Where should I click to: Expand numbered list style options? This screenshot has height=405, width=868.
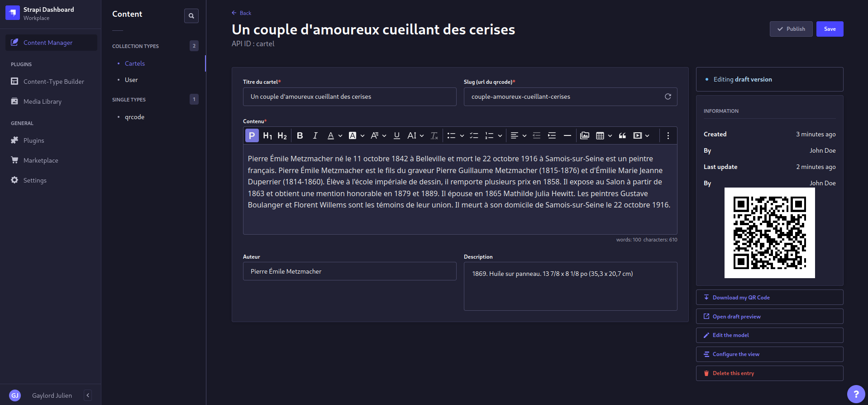tap(500, 135)
